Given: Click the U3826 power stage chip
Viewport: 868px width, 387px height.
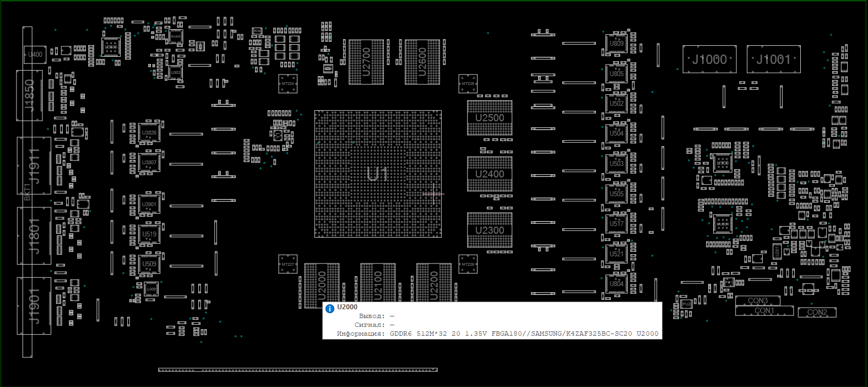Looking at the screenshot, I should [x=149, y=133].
